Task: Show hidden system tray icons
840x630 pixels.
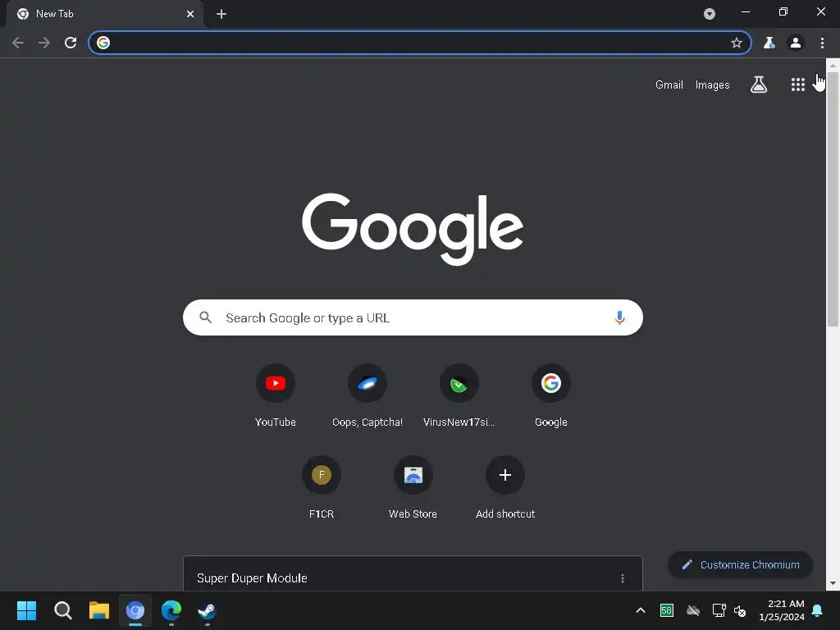Action: 640,610
